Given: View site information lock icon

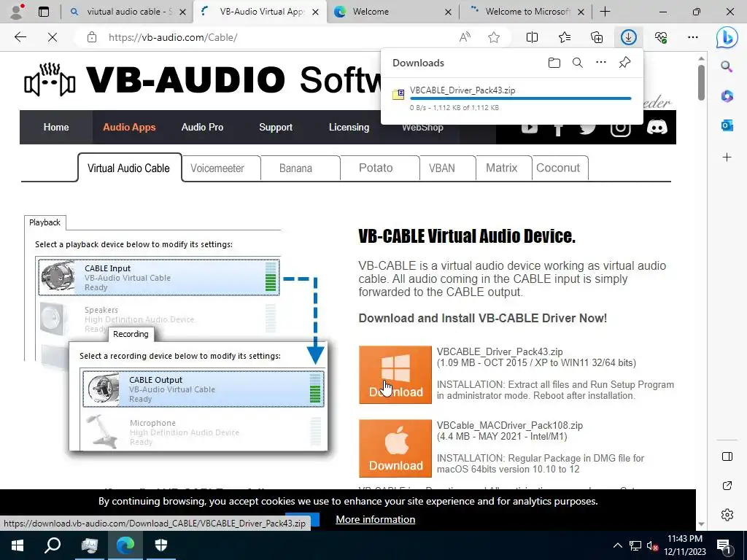Looking at the screenshot, I should tap(92, 37).
